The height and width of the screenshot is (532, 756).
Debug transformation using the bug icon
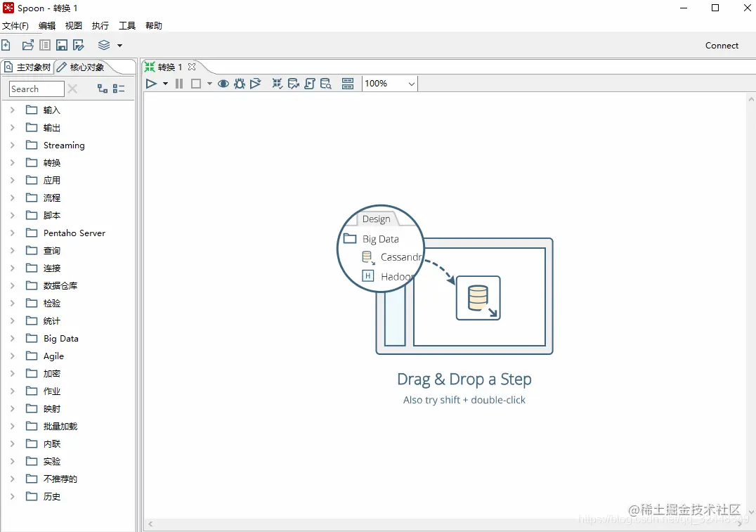tap(239, 84)
